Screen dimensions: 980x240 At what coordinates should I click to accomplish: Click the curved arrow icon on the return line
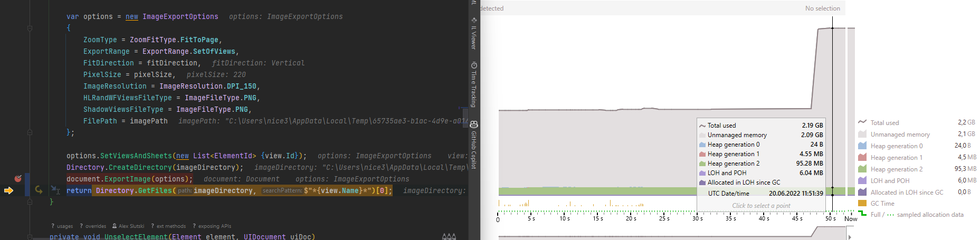[39, 189]
